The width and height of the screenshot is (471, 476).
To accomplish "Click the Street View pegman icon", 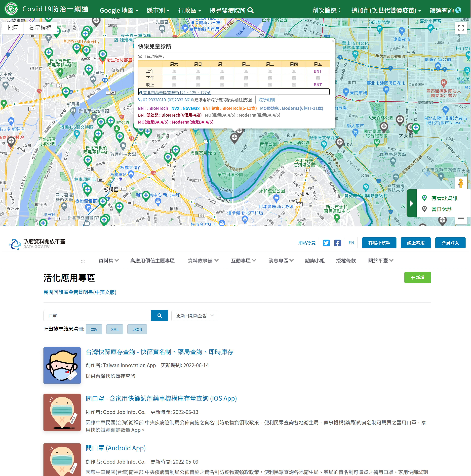I will 461,183.
